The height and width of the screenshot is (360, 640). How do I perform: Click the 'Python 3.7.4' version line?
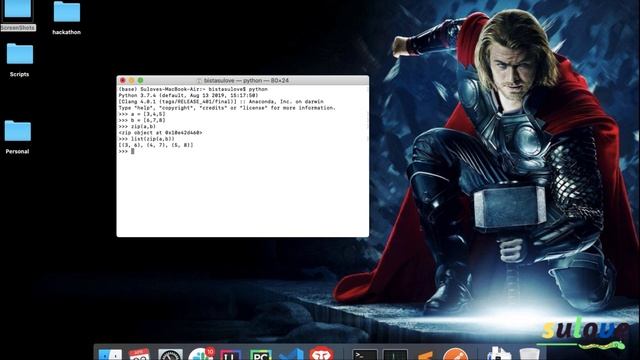[x=189, y=95]
